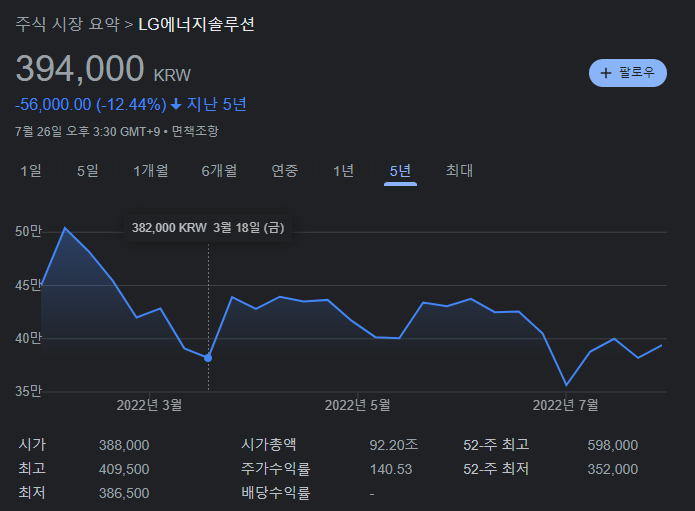Click the 팔로우 follow button
The image size is (695, 511).
(628, 73)
